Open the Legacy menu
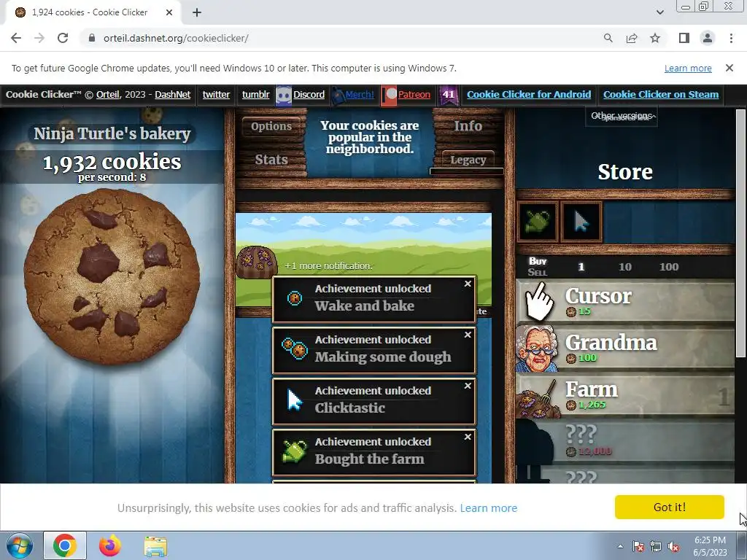The width and height of the screenshot is (747, 560). (468, 160)
